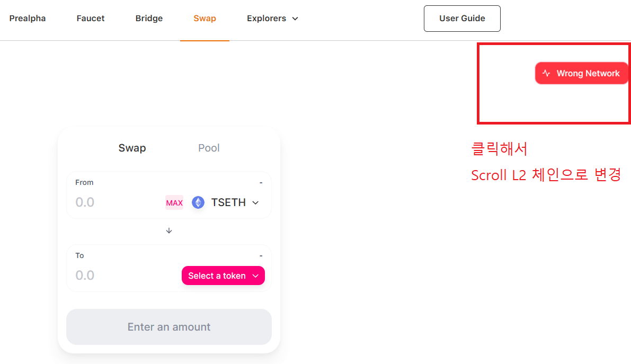Viewport: 631px width, 364px height.
Task: Select the Swap nav item
Action: point(205,19)
